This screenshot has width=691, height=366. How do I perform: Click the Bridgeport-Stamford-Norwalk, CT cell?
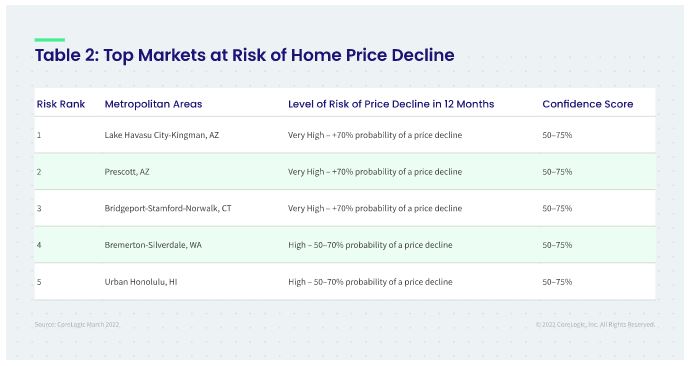[x=168, y=208]
